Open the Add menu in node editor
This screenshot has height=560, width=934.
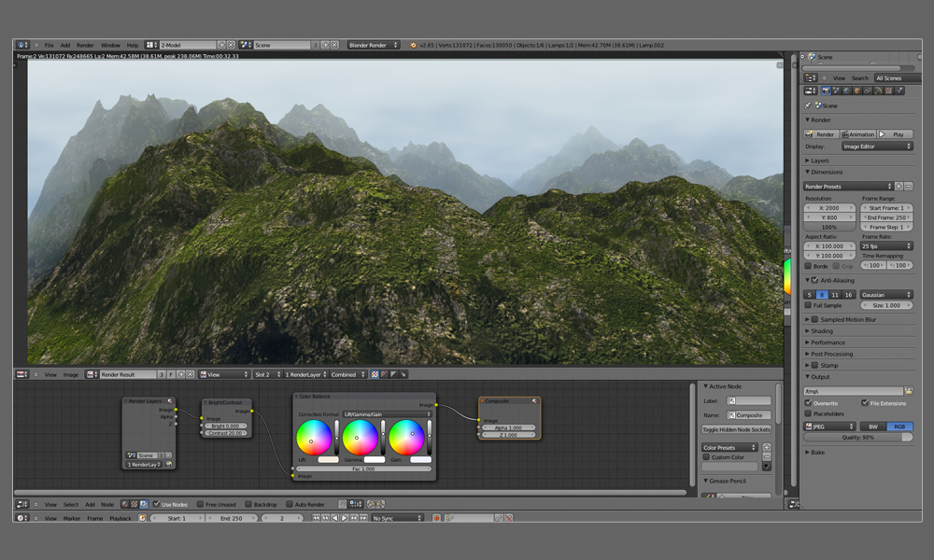pyautogui.click(x=90, y=504)
